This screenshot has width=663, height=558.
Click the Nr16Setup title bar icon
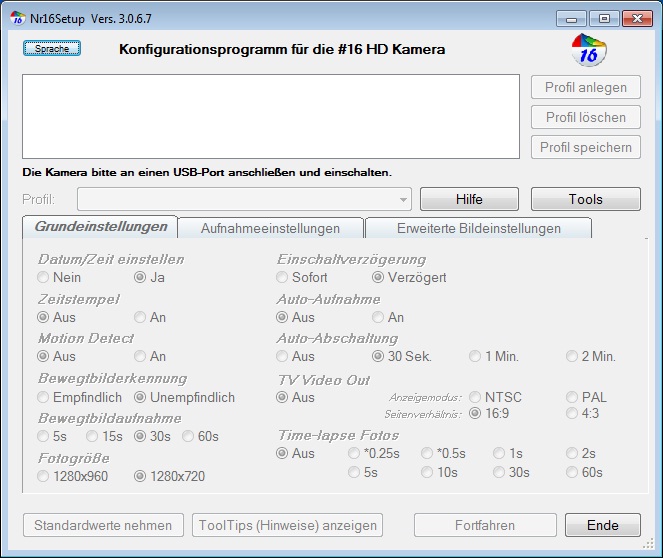[x=18, y=18]
